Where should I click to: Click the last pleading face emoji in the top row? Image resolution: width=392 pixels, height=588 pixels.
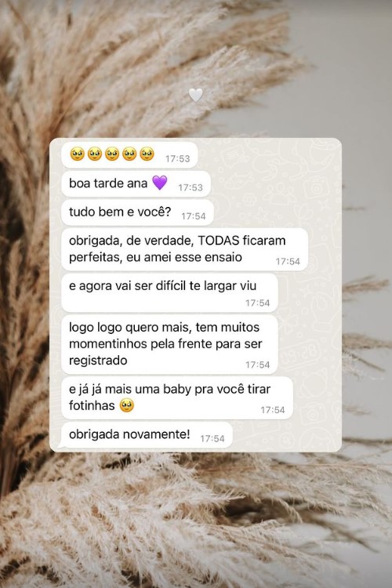(147, 154)
